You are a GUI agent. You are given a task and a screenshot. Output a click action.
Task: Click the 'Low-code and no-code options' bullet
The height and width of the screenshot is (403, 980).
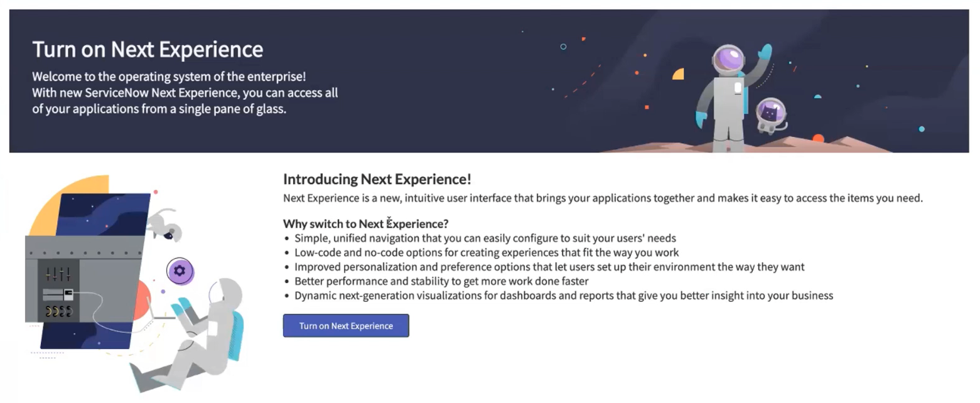(x=487, y=252)
